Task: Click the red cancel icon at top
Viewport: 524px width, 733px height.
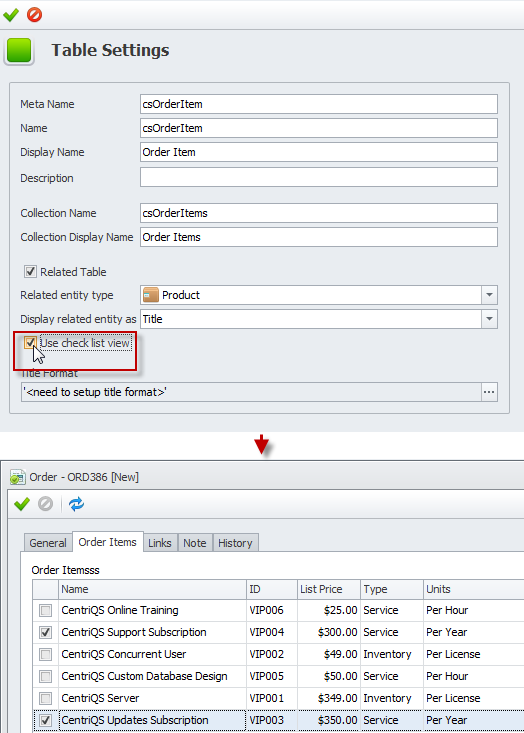Action: point(34,14)
